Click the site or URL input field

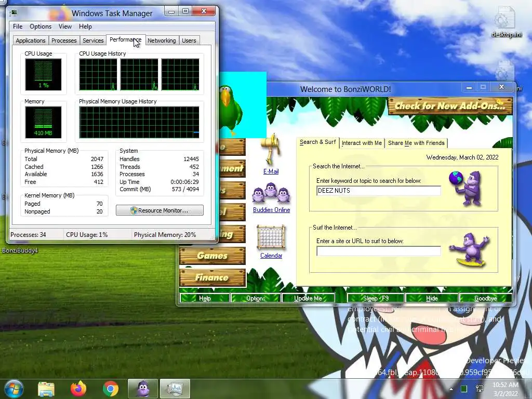click(378, 251)
